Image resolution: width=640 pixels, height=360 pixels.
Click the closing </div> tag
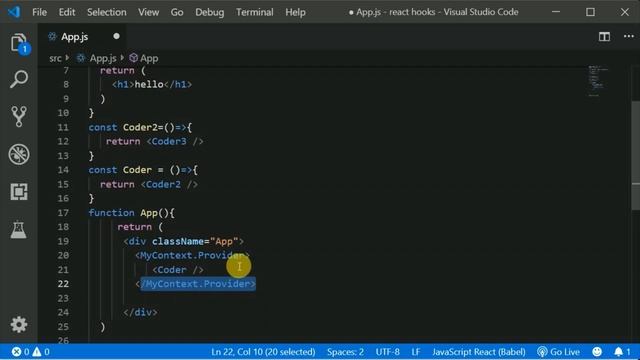[140, 312]
